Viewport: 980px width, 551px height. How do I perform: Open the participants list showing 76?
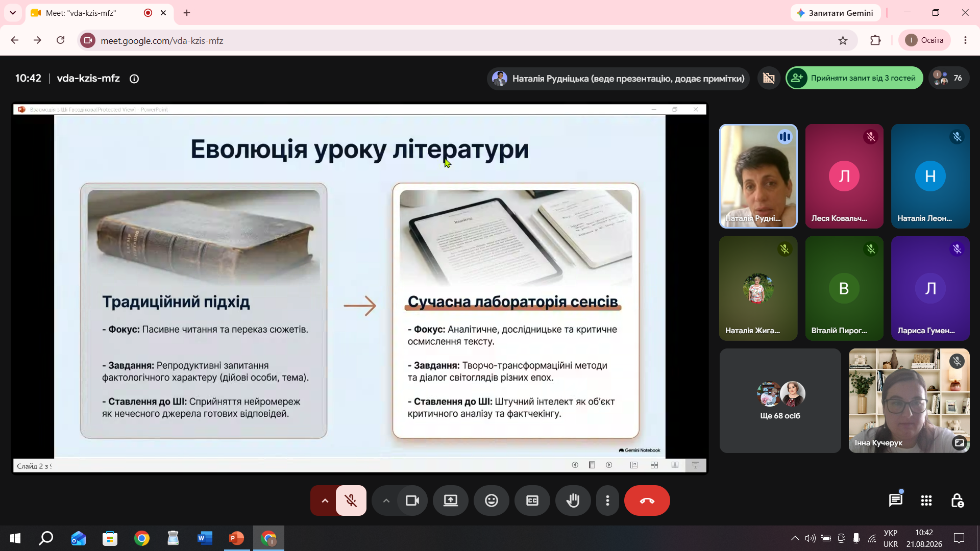[x=949, y=78]
